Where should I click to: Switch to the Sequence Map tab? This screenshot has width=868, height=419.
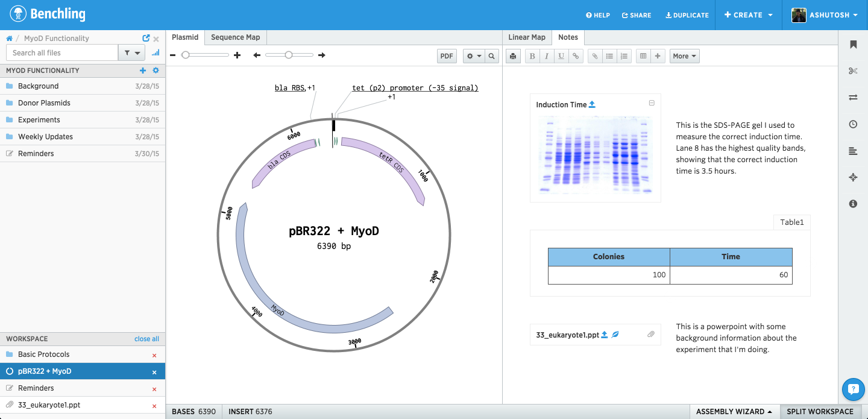click(235, 37)
